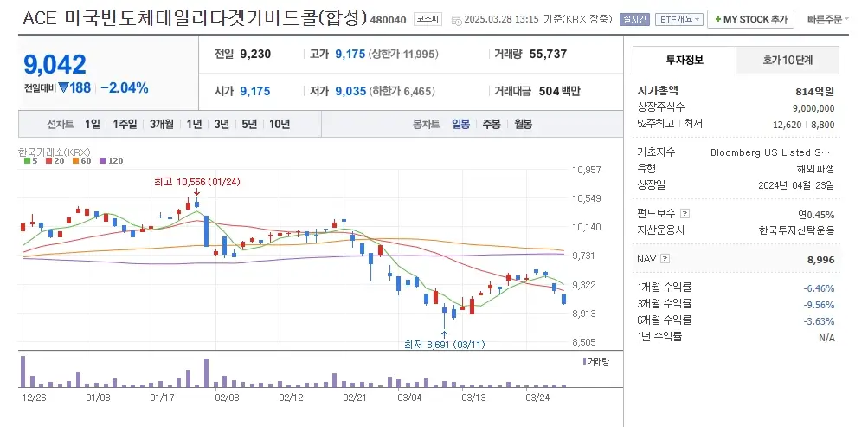Click the green 5-day moving average swatch

point(27,161)
